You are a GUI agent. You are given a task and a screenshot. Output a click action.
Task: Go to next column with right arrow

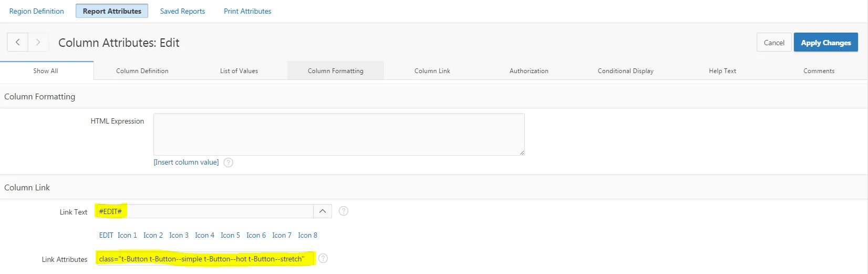pyautogui.click(x=38, y=42)
